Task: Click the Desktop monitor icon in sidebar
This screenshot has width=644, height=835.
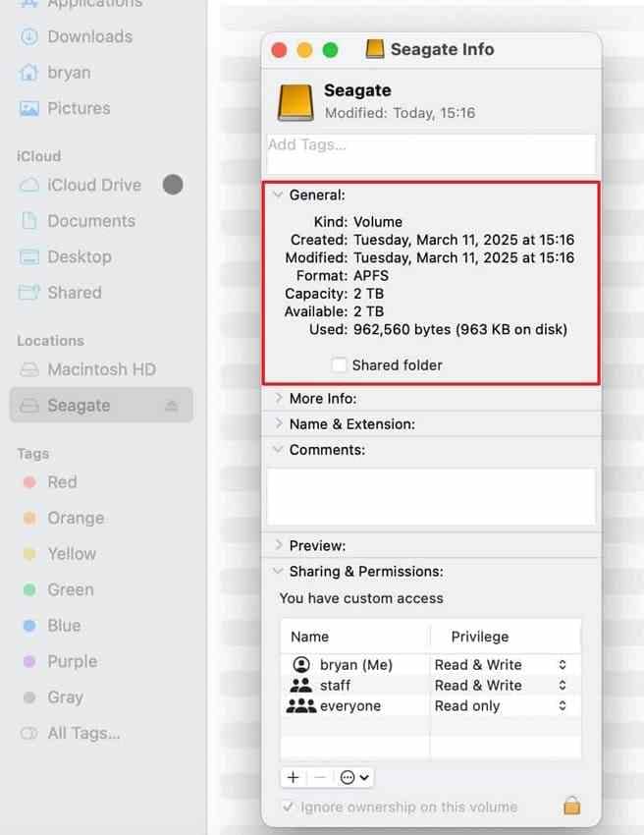Action: click(x=29, y=256)
